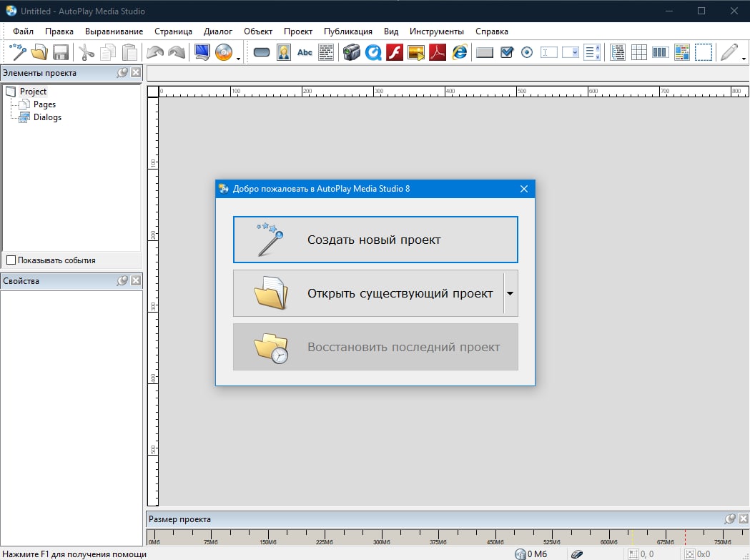Insert a RichText object from toolbar

(x=681, y=52)
